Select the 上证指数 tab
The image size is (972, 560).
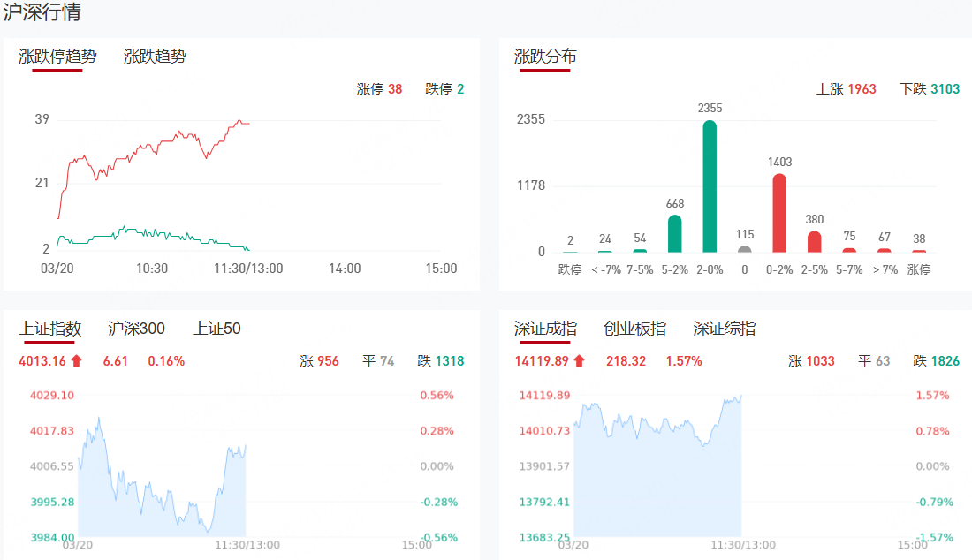point(50,329)
